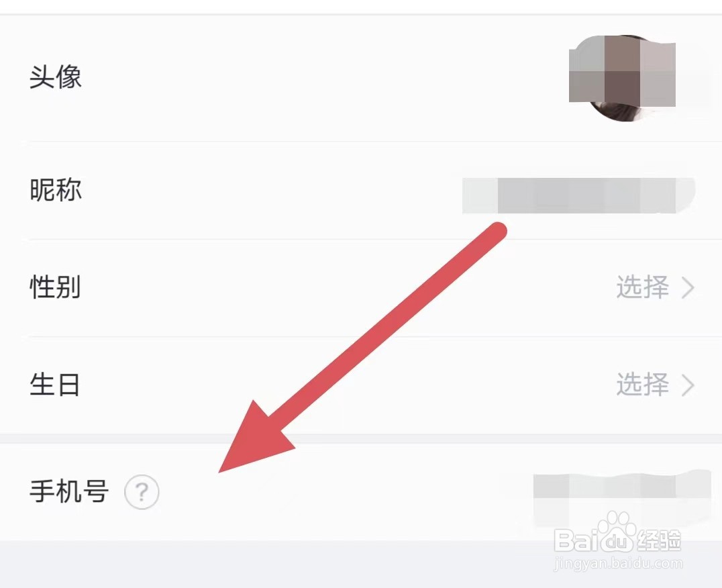Select the 头像 row label
The image size is (722, 588).
56,77
